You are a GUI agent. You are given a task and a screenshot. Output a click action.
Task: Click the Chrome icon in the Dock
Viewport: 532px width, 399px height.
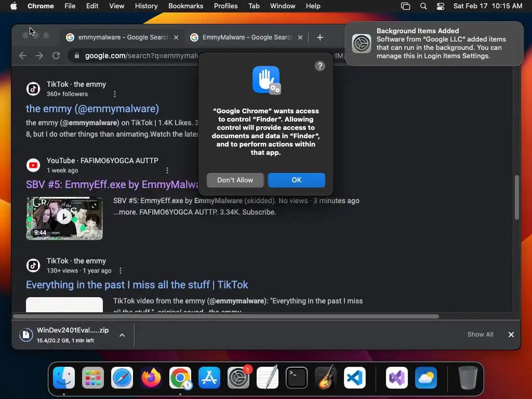click(180, 378)
